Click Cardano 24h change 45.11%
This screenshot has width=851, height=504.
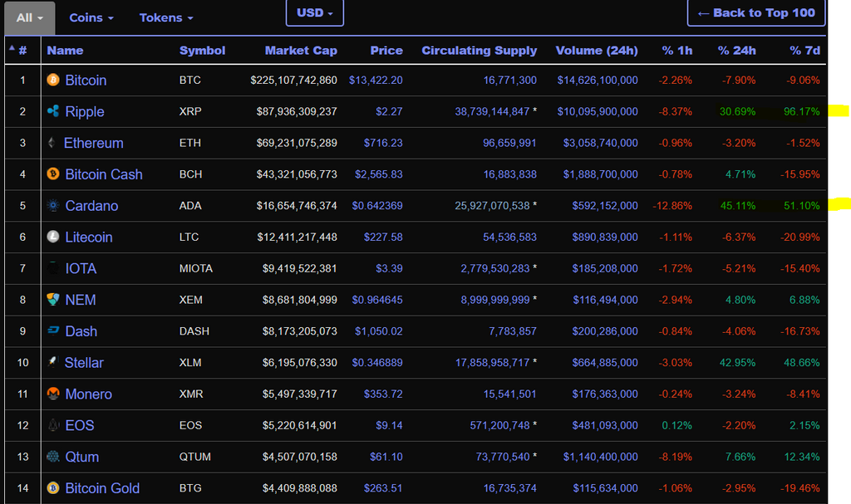738,206
